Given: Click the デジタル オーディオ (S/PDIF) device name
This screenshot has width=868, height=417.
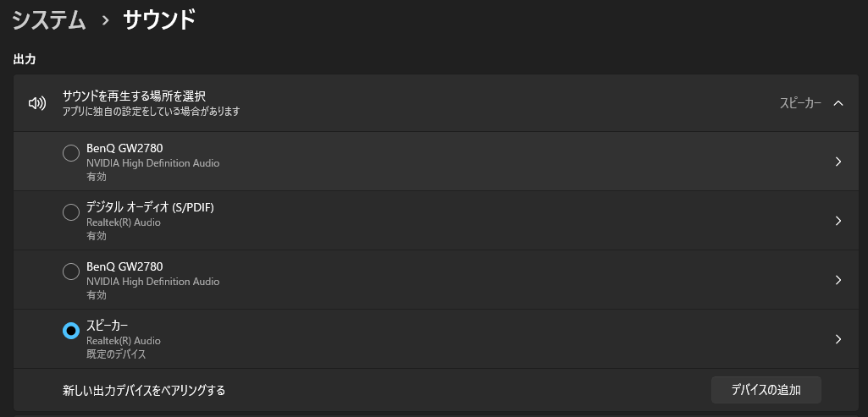Looking at the screenshot, I should pos(150,207).
